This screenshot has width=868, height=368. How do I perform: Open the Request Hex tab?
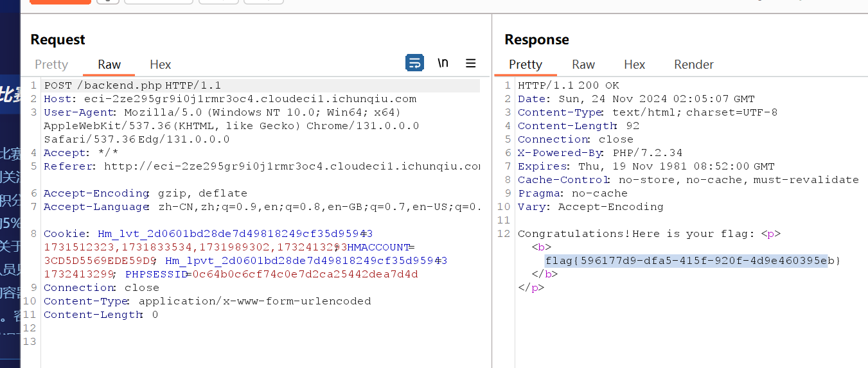(x=161, y=64)
